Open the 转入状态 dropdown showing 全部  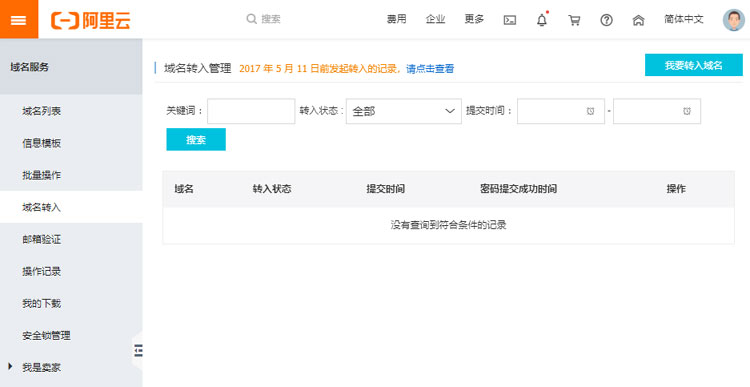(404, 111)
